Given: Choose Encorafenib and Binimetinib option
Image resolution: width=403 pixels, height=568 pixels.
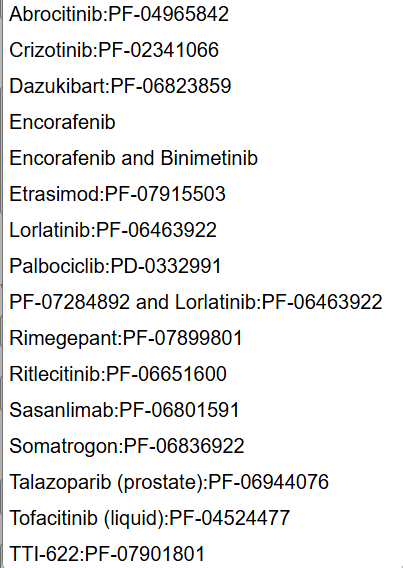Looking at the screenshot, I should coord(203,158).
